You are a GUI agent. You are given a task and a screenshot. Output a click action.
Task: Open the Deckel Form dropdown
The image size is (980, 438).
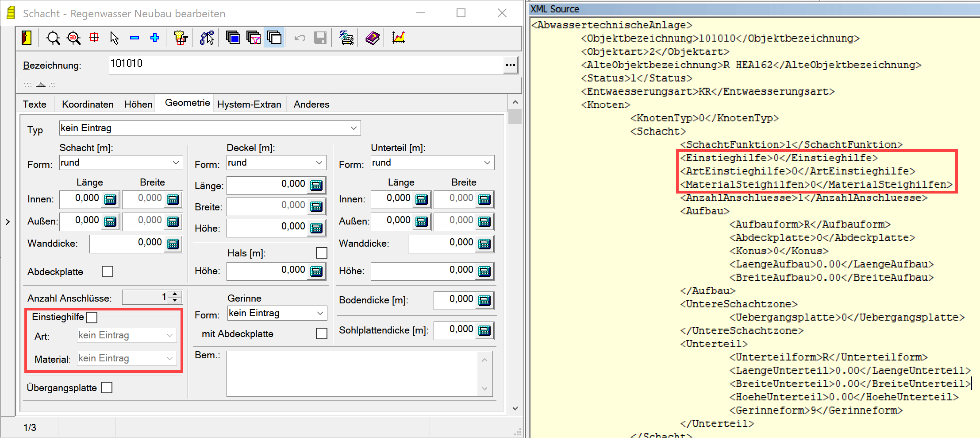(x=319, y=163)
